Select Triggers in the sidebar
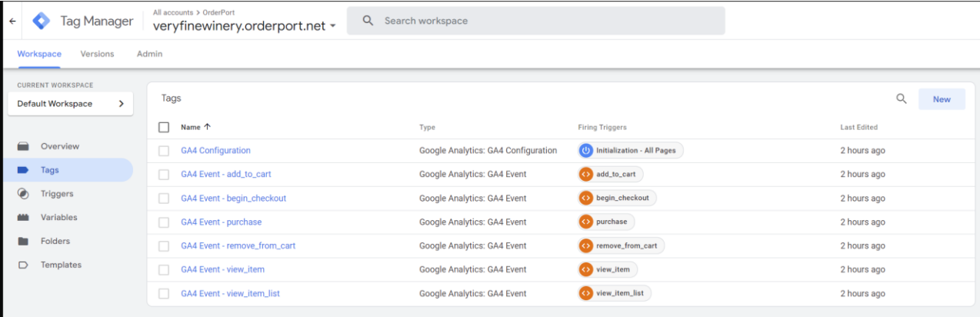 point(57,194)
